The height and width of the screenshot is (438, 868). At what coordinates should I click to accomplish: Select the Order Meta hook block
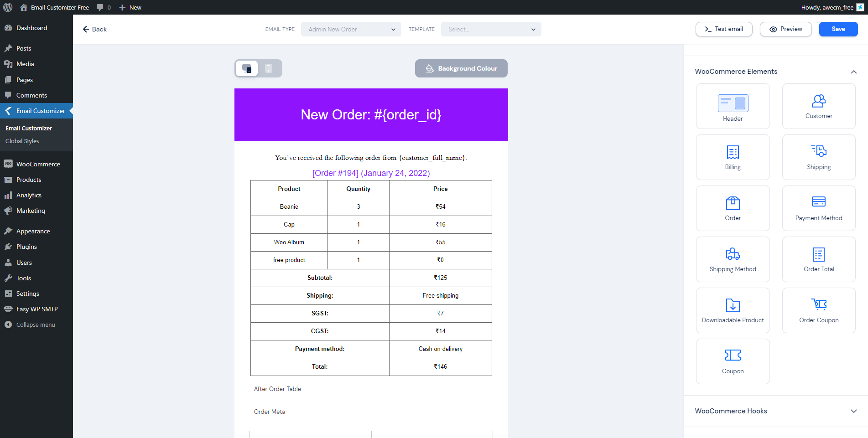click(270, 412)
